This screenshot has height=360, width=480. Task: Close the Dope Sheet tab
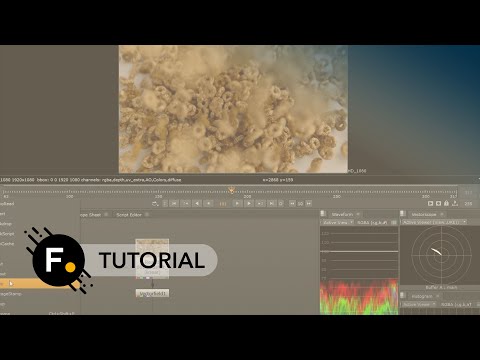[106, 214]
